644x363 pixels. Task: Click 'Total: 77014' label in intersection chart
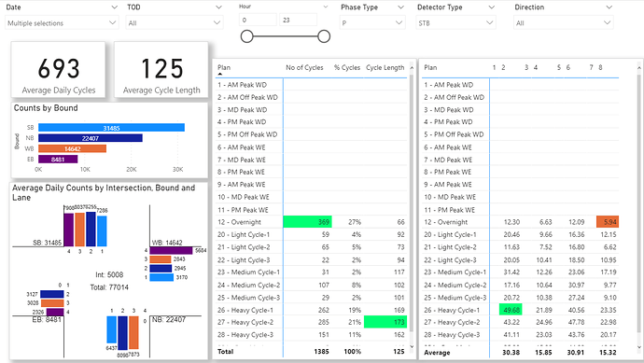[109, 287]
